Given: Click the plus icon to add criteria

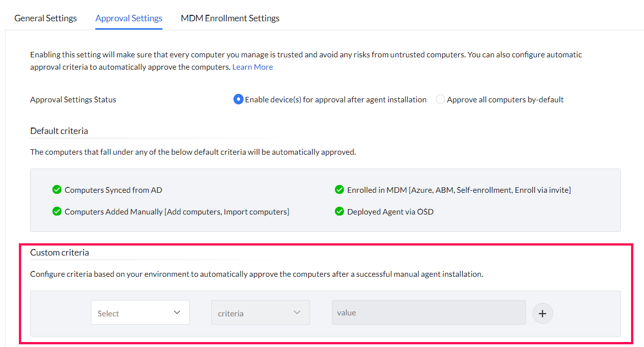Looking at the screenshot, I should click(542, 313).
